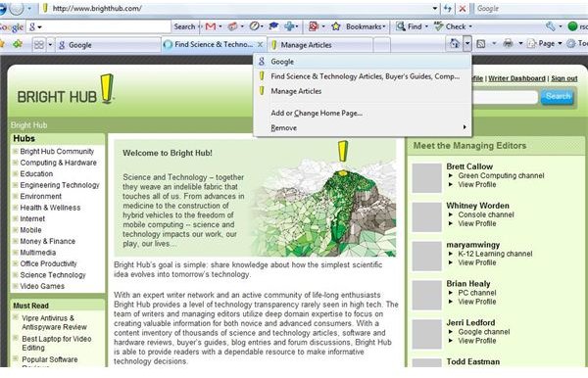Click the compass icon in Google Toolbar
The height and width of the screenshot is (378, 588).
[x=254, y=26]
